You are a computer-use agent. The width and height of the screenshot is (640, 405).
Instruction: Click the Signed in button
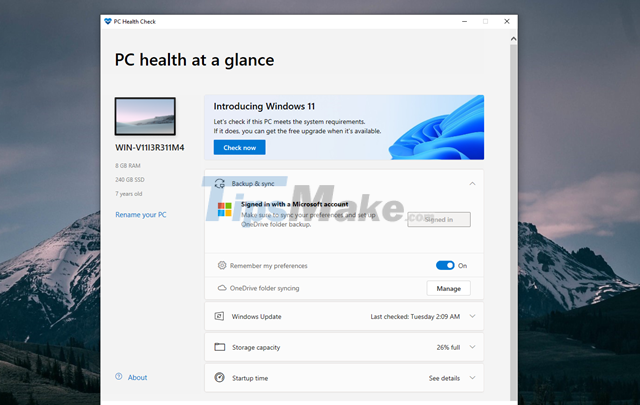(x=439, y=219)
